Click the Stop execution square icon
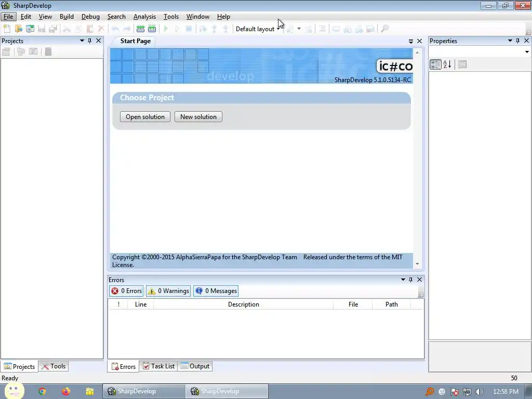The width and height of the screenshot is (532, 399). (189, 29)
